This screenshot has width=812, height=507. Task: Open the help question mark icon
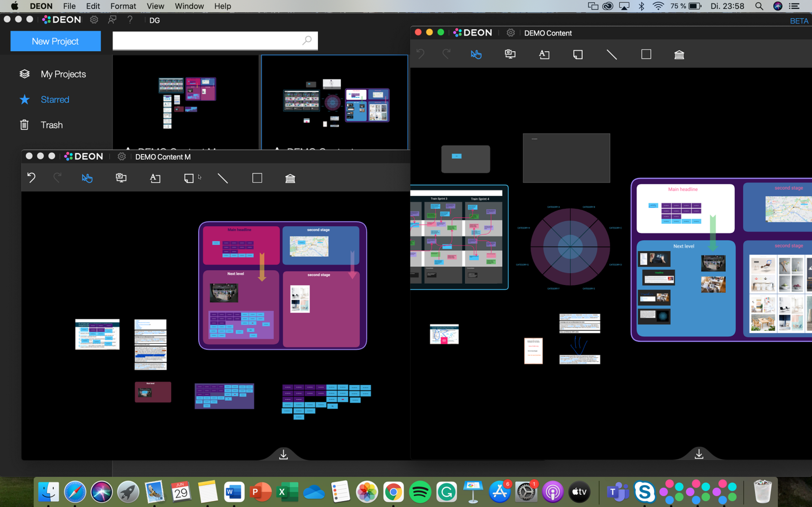[x=130, y=20]
